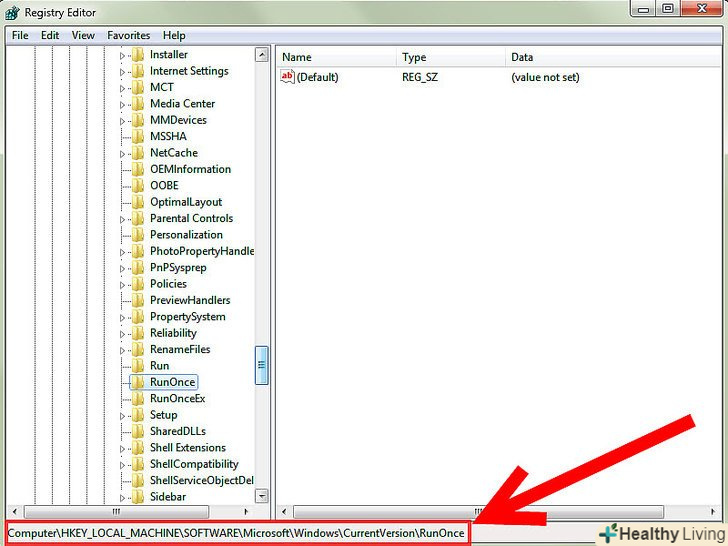Click the NetCache folder icon
This screenshot has width=728, height=546.
pos(138,153)
